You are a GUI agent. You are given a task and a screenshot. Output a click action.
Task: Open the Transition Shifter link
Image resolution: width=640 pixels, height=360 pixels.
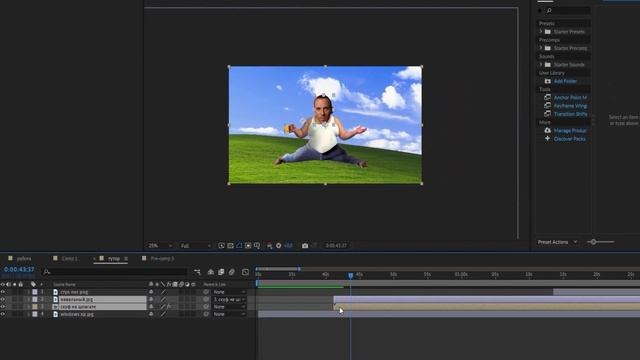point(571,114)
